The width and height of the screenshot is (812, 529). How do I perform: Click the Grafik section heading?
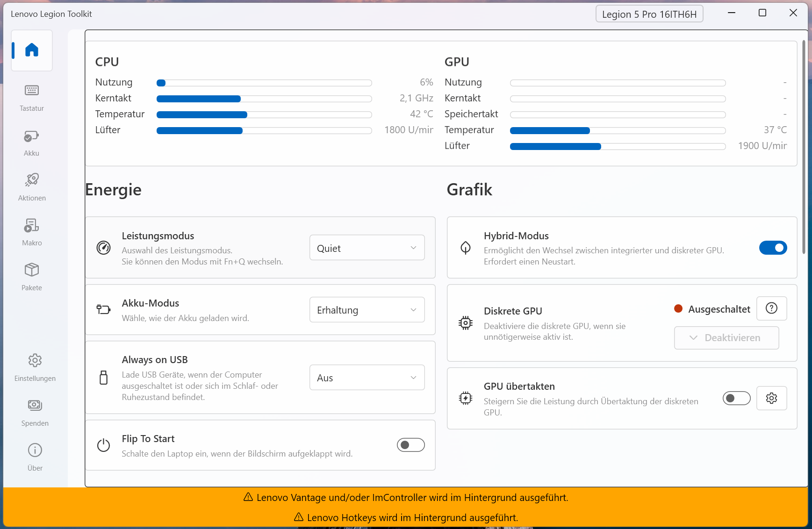[469, 190]
